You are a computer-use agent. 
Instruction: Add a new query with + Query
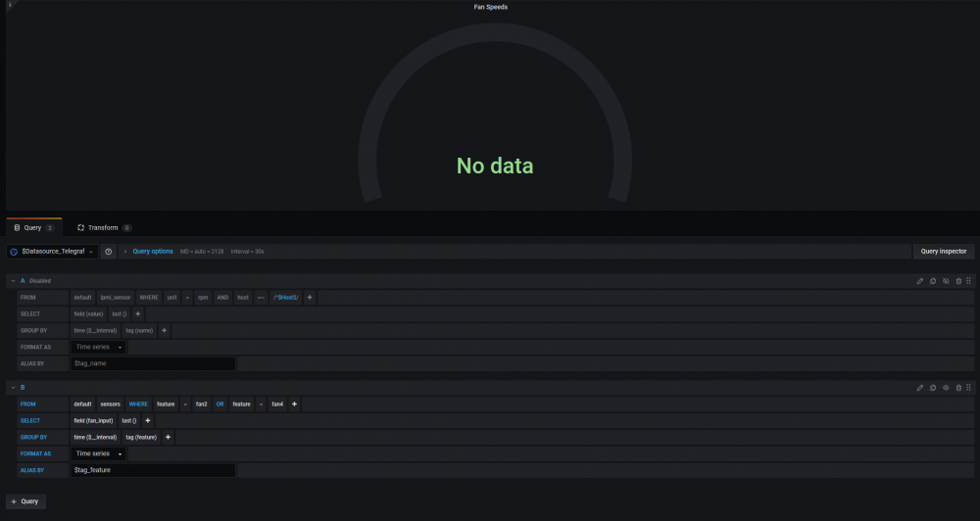click(x=25, y=501)
